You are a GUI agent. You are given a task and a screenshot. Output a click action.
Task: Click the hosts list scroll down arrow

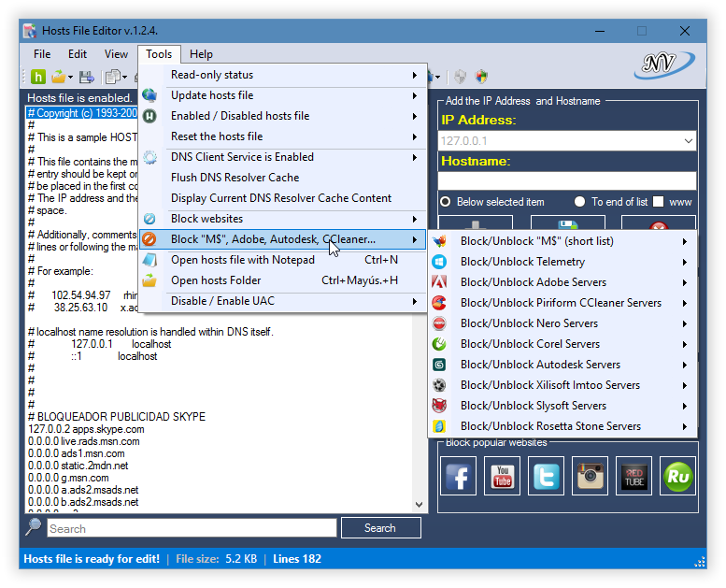[419, 505]
